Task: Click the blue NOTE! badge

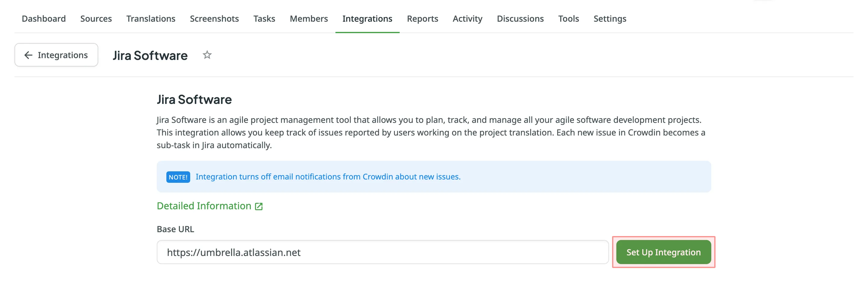Action: [178, 177]
